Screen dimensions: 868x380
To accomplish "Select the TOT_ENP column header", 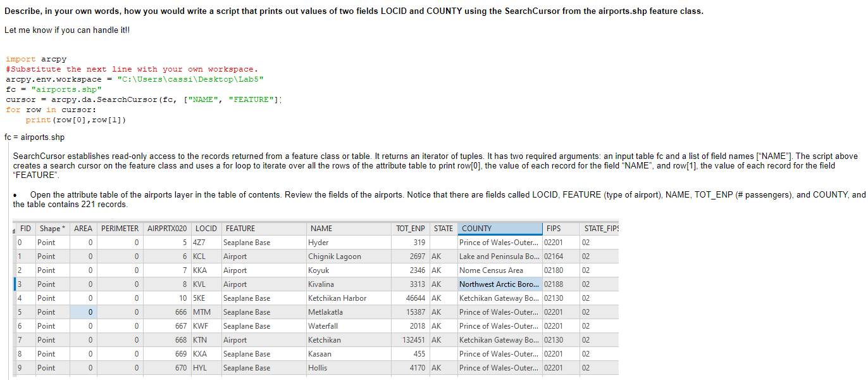I will click(x=411, y=229).
